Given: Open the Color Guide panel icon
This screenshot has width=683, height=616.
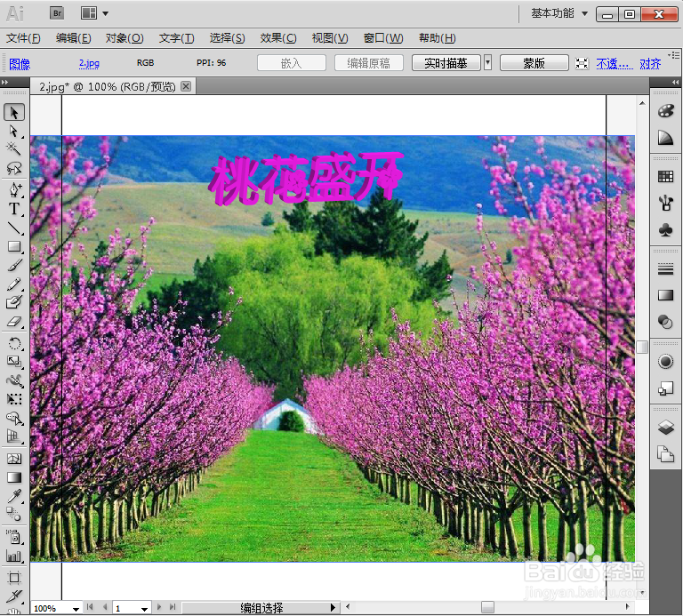Looking at the screenshot, I should [665, 138].
